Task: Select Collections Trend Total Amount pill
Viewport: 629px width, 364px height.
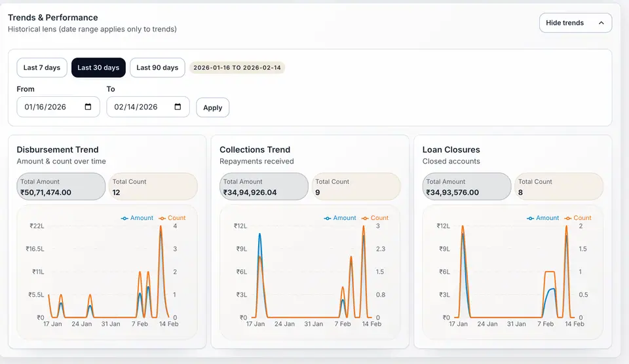Action: click(x=264, y=187)
